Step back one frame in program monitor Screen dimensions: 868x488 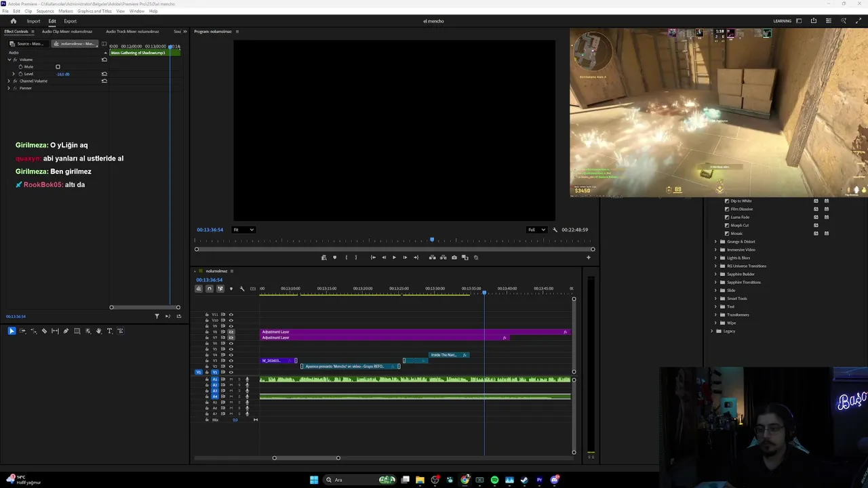(383, 258)
